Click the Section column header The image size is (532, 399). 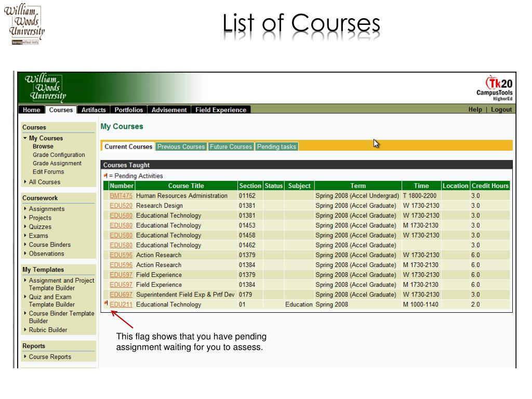(250, 185)
